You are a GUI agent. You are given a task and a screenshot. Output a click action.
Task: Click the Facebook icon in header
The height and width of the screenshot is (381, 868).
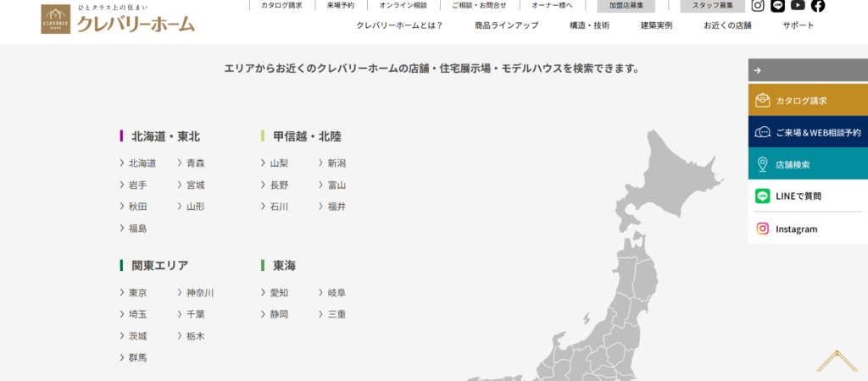(x=818, y=6)
